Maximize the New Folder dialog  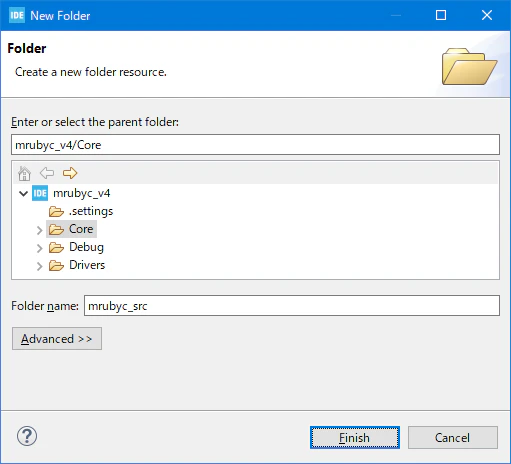tap(441, 15)
